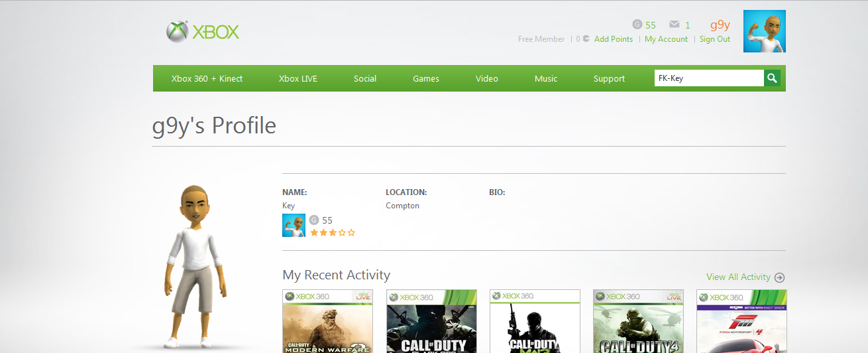Open the Music menu
Screen dimensions: 868x353
point(546,78)
